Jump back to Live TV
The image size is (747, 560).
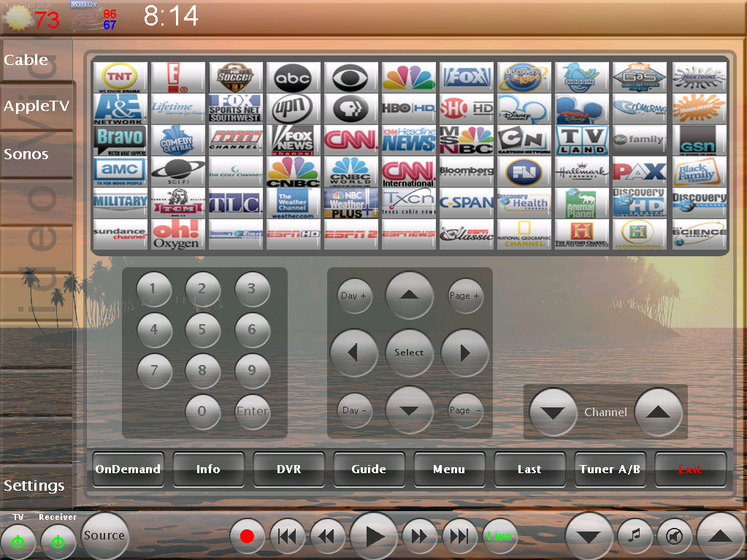pyautogui.click(x=499, y=537)
